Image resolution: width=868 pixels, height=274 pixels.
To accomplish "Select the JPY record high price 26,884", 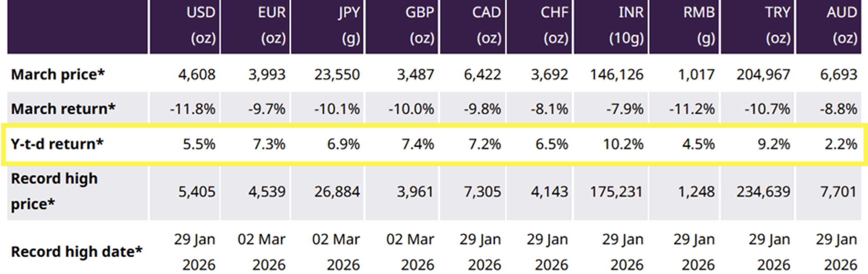I will click(x=337, y=192).
